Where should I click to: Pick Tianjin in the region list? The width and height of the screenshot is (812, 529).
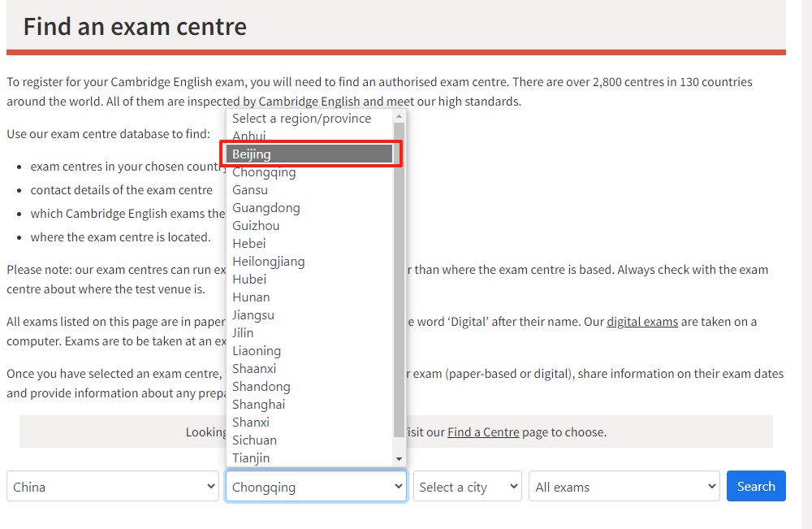(x=309, y=458)
